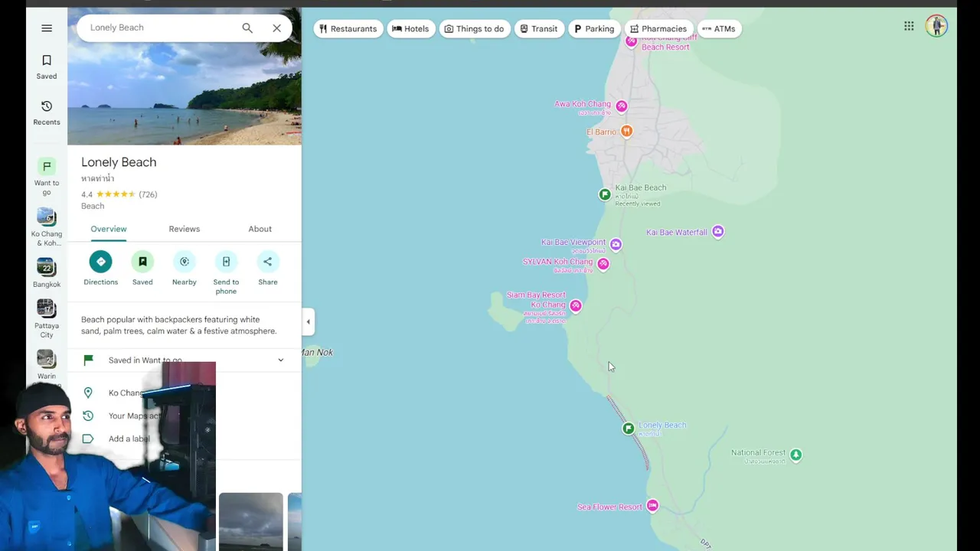Filter map by Parking
This screenshot has width=980, height=551.
tap(594, 29)
